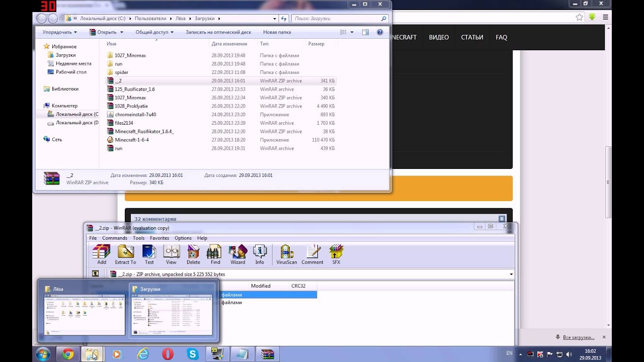Expand the Explorer address bar history dropdown
644x362 pixels.
click(x=274, y=19)
